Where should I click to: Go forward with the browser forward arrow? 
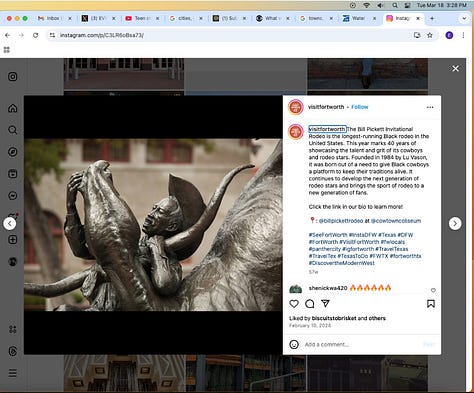coord(21,35)
